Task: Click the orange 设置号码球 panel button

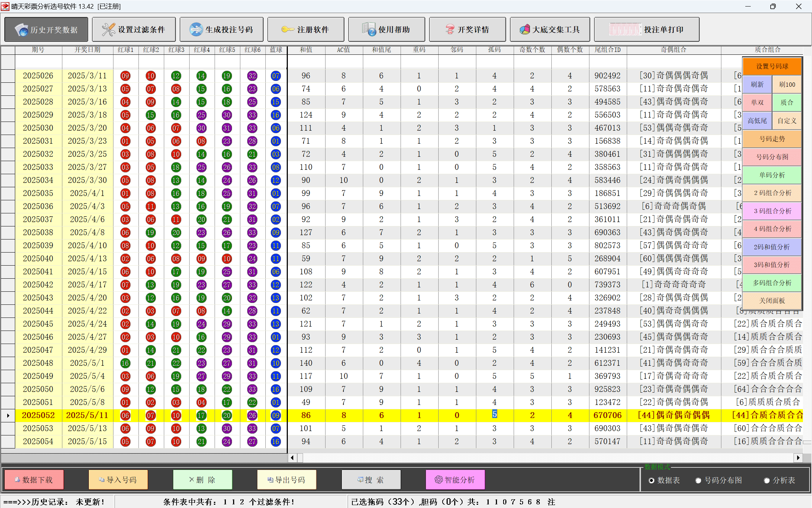Action: pyautogui.click(x=772, y=66)
